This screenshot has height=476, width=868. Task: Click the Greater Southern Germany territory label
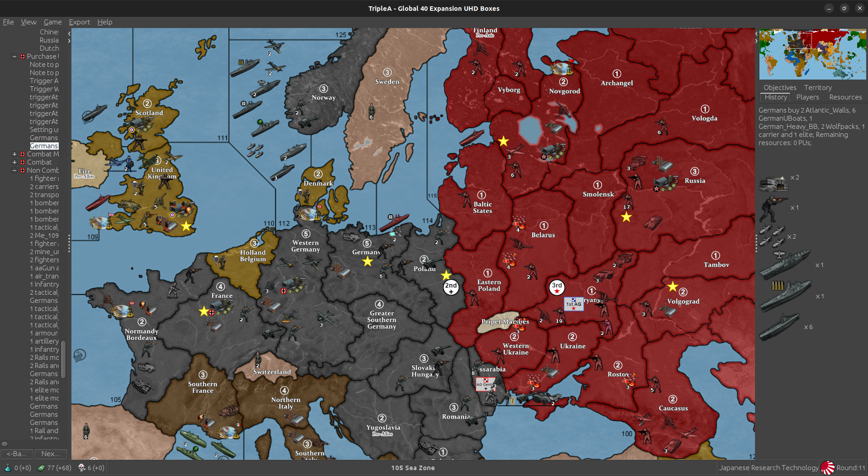382,320
